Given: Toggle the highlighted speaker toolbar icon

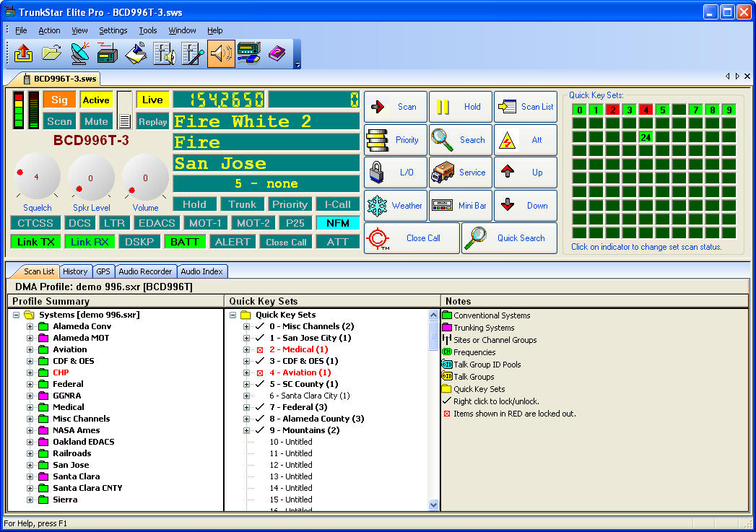Looking at the screenshot, I should (x=221, y=53).
